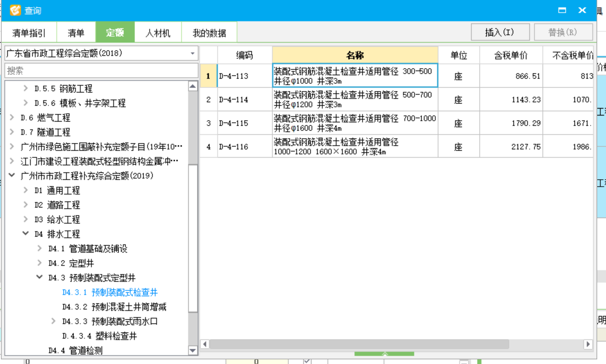Viewport: 606px width, 364px height.
Task: Focus the 搜索 search field
Action: coord(101,71)
